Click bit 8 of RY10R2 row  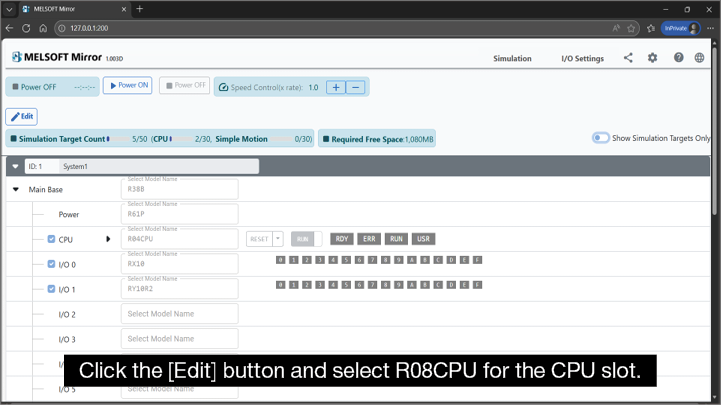click(386, 285)
